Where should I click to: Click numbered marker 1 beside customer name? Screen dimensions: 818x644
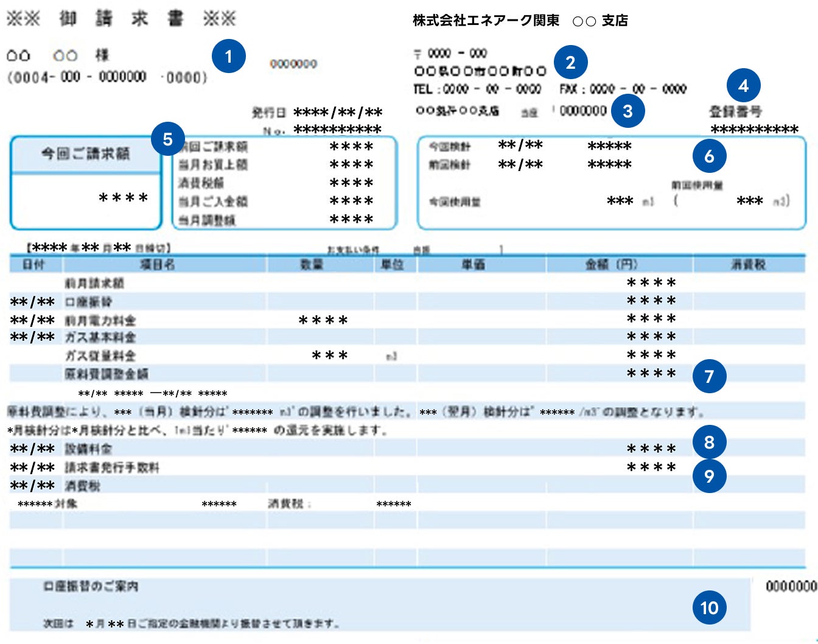coord(228,57)
